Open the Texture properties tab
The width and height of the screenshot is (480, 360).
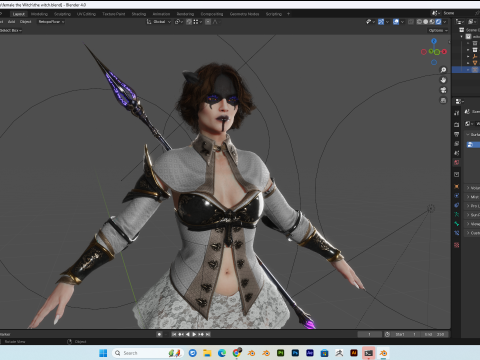coord(457,245)
